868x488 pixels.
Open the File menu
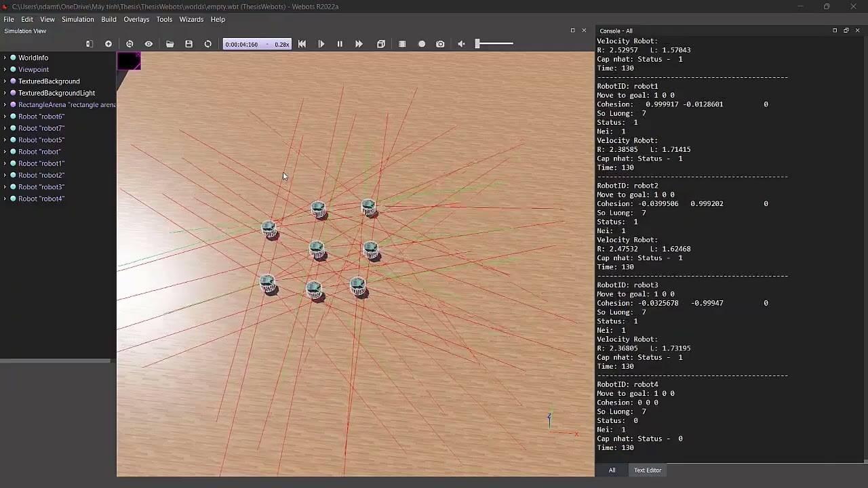[9, 19]
